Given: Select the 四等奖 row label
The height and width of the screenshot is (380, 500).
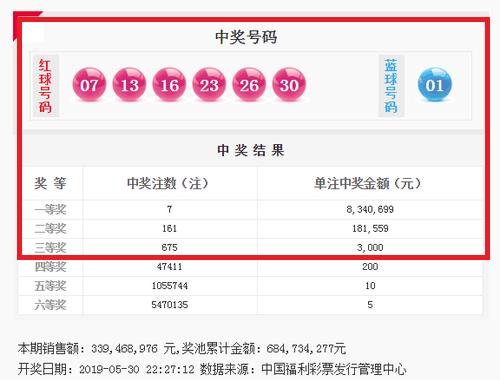Looking at the screenshot, I should (50, 267).
